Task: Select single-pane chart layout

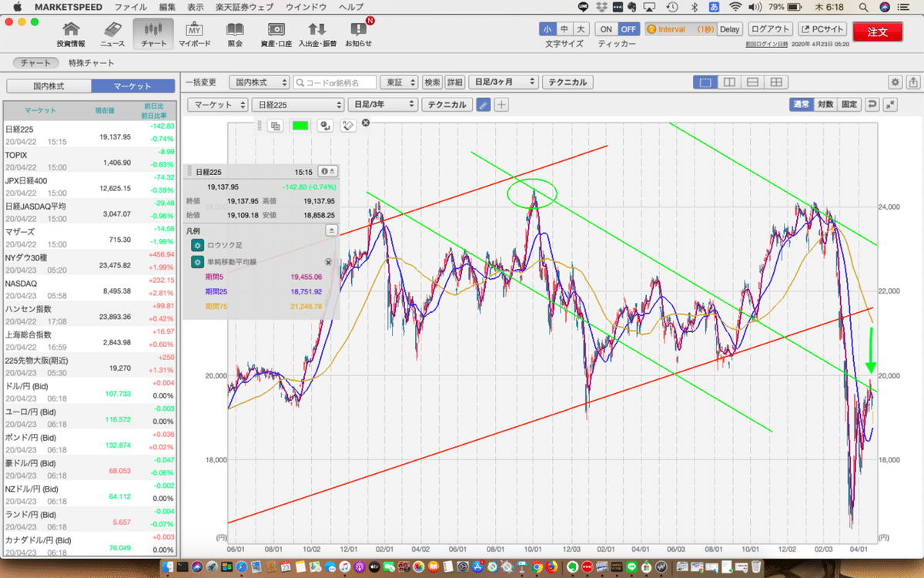Action: pos(704,82)
